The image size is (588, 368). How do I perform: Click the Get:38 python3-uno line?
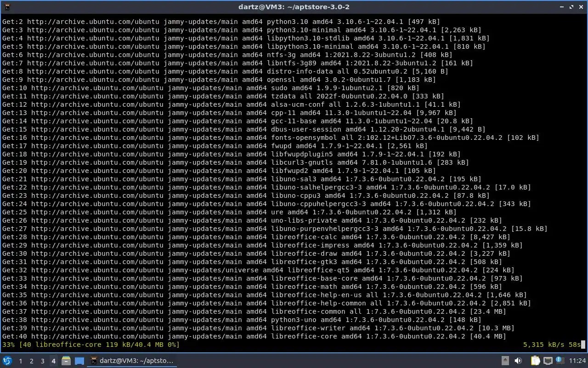pos(242,320)
